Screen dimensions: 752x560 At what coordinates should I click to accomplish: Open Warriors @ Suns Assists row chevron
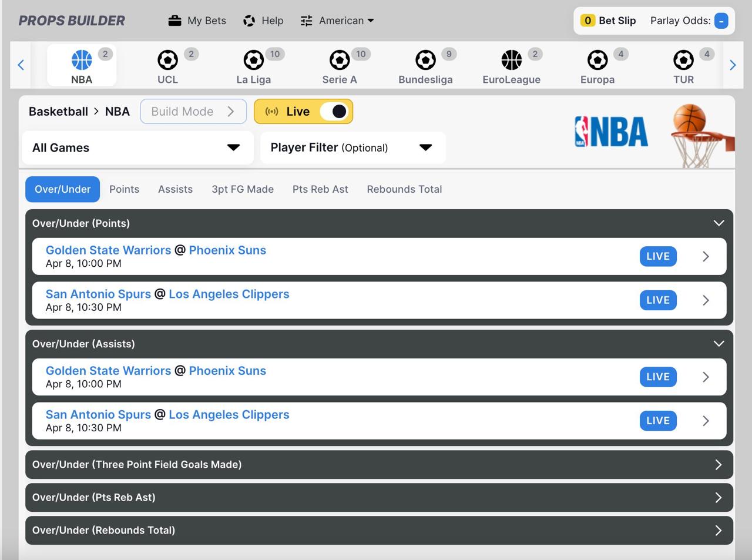706,377
